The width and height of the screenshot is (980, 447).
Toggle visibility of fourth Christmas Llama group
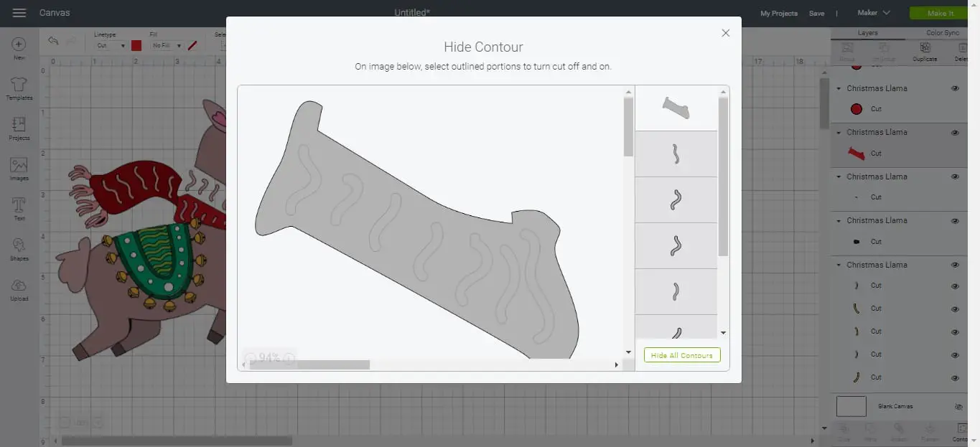(x=955, y=221)
